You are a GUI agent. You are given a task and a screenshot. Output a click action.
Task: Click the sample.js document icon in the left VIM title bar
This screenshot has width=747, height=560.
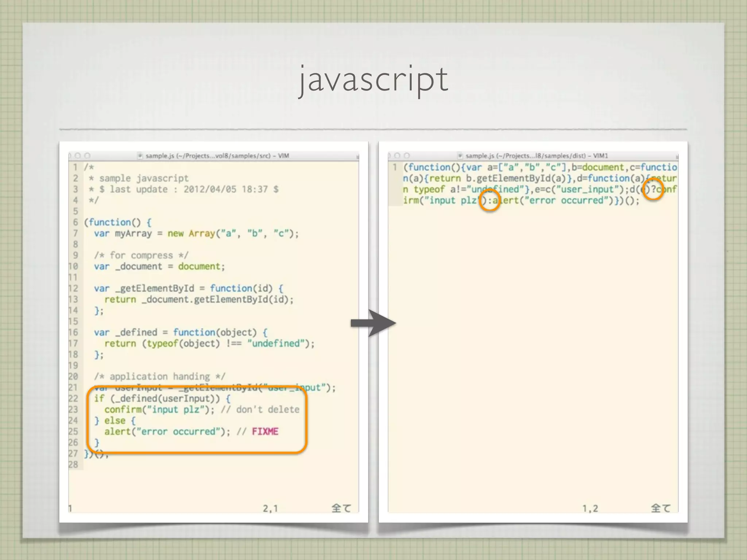140,156
